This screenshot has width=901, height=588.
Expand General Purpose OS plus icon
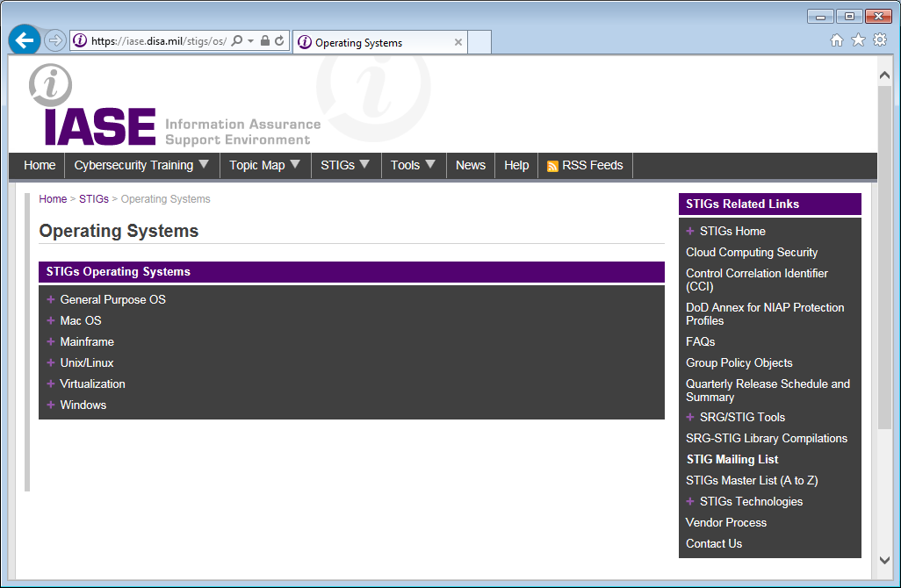coord(51,299)
